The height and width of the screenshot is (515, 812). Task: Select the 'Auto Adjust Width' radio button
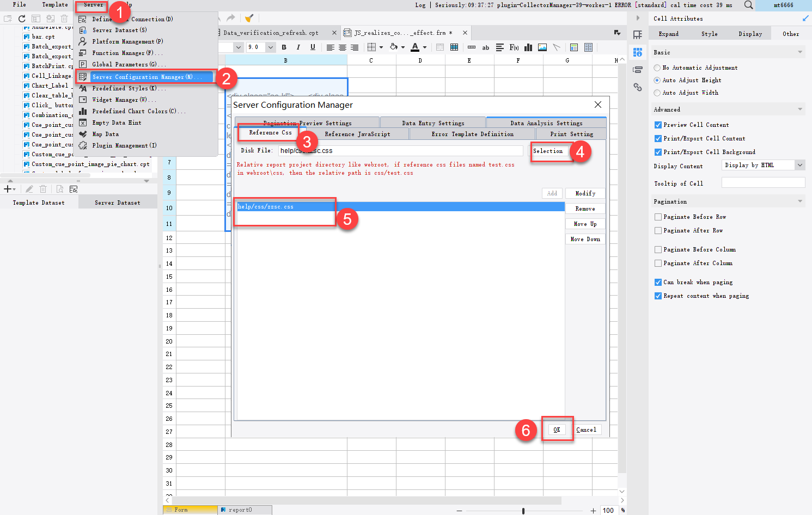click(657, 93)
